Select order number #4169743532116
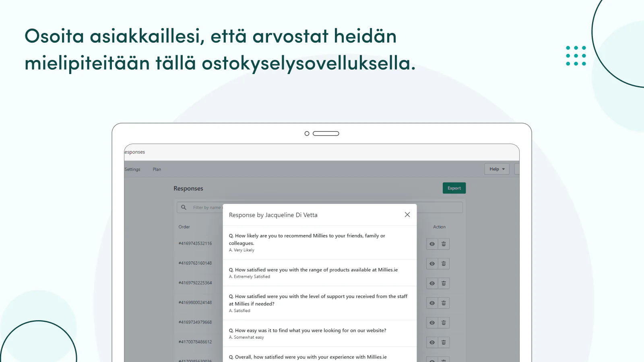This screenshot has width=644, height=362. click(195, 243)
